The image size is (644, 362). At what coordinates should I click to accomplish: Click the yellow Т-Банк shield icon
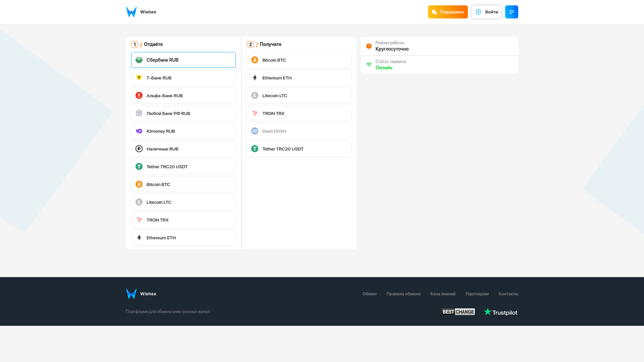(139, 78)
